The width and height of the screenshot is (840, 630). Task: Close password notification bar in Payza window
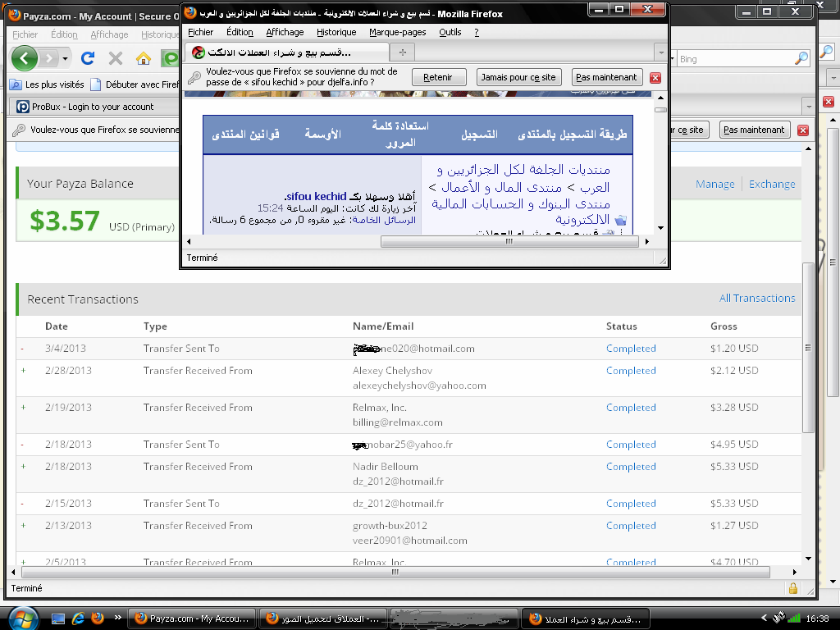click(802, 130)
